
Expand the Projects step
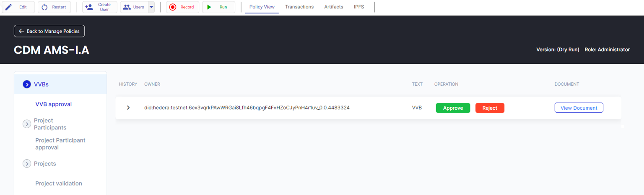tap(27, 163)
